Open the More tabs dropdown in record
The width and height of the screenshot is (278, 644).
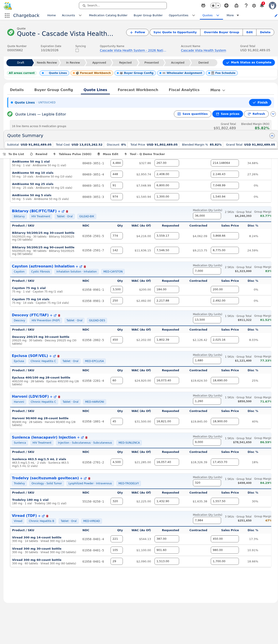coord(218,90)
